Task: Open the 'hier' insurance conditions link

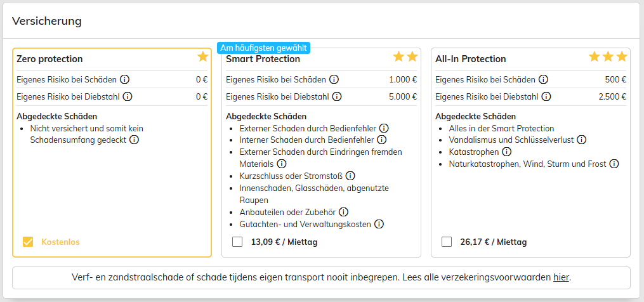Action: click(561, 277)
